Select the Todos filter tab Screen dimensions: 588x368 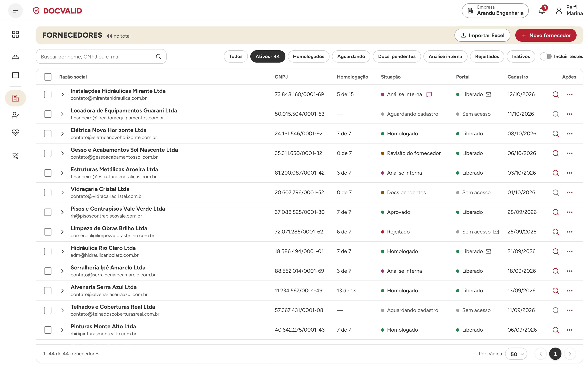pyautogui.click(x=236, y=56)
